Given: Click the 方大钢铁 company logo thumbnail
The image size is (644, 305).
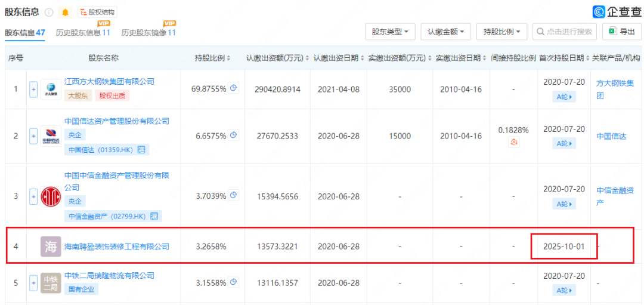Looking at the screenshot, I should 51,89.
